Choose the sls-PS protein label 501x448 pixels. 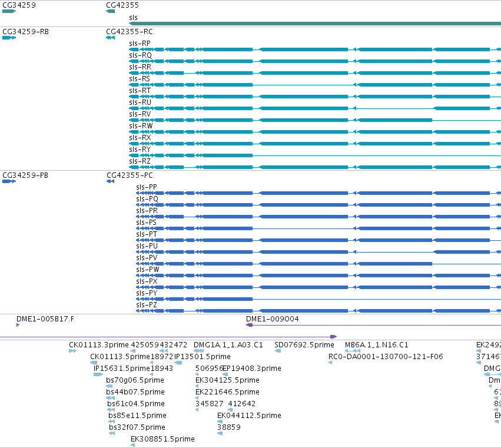pyautogui.click(x=146, y=223)
